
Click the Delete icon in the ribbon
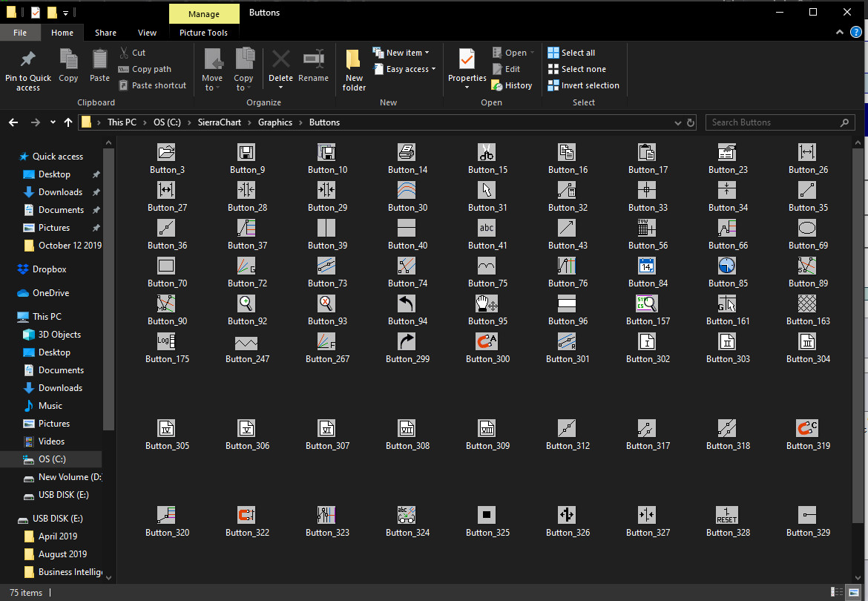point(280,59)
